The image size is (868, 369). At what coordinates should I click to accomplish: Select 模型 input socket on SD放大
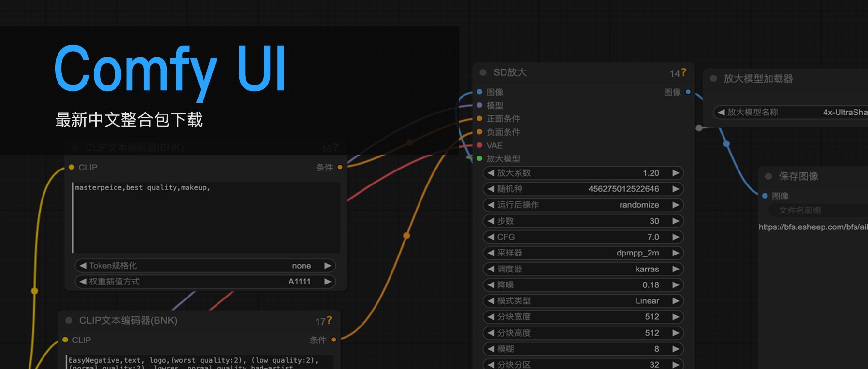point(479,105)
